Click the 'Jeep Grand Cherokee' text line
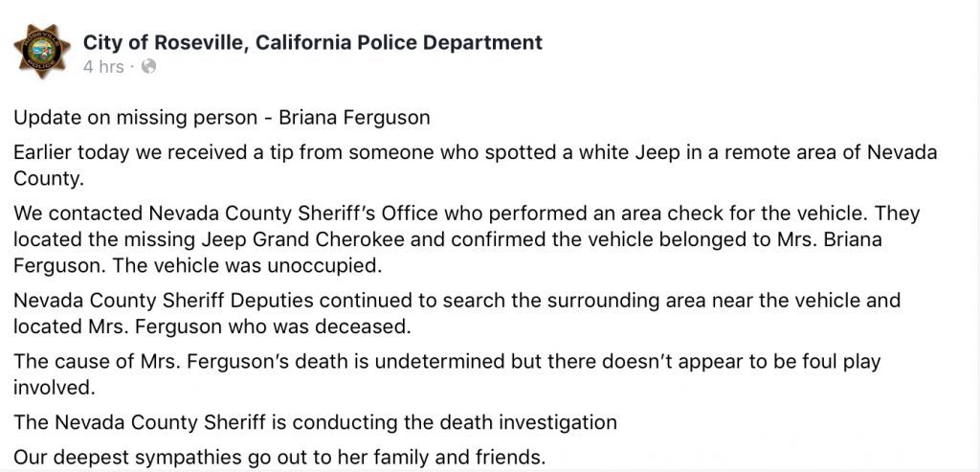The height and width of the screenshot is (472, 980). pyautogui.click(x=448, y=239)
